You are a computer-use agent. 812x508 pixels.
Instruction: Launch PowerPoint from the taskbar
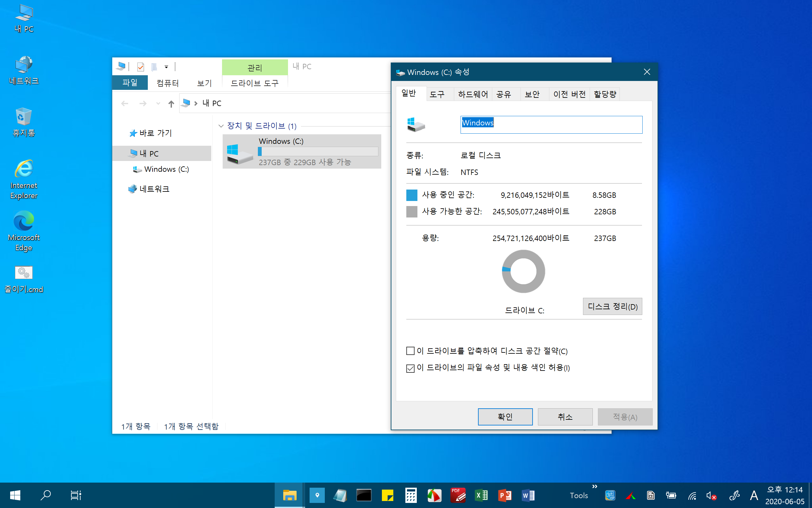click(x=505, y=495)
